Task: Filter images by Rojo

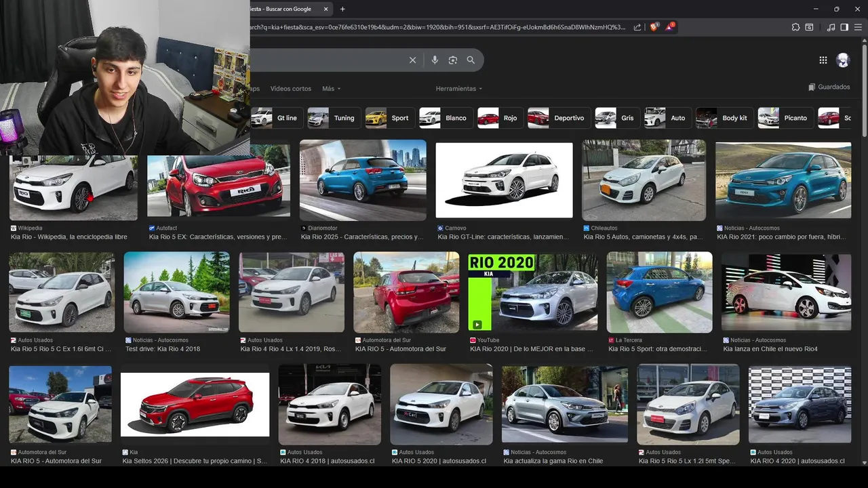Action: 499,118
